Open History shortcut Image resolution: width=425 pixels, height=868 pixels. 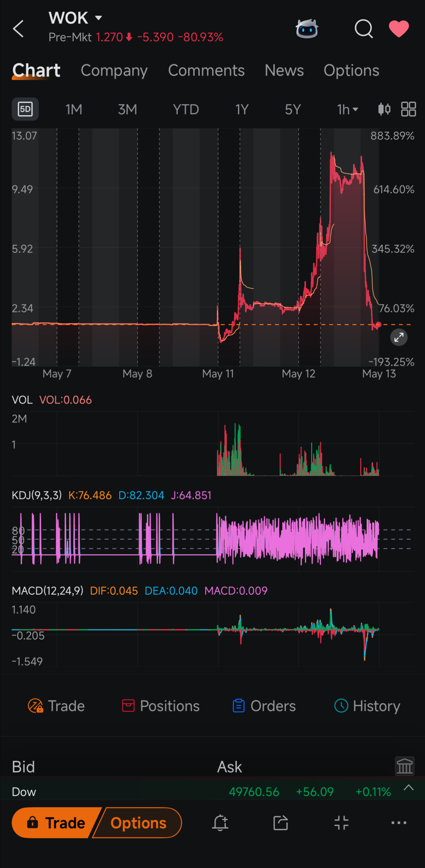click(x=367, y=706)
